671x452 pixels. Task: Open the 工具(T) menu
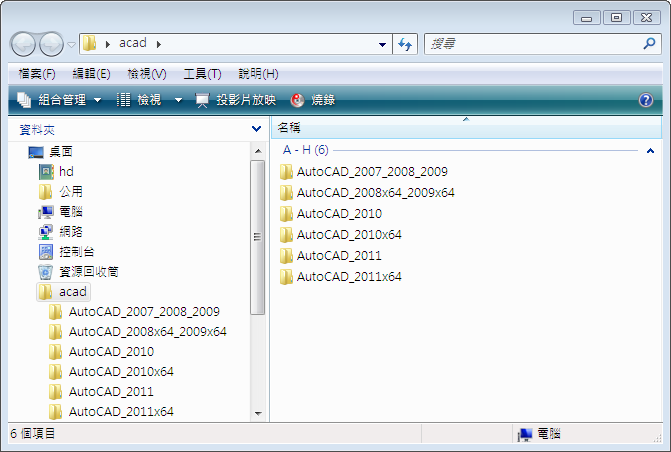point(202,74)
